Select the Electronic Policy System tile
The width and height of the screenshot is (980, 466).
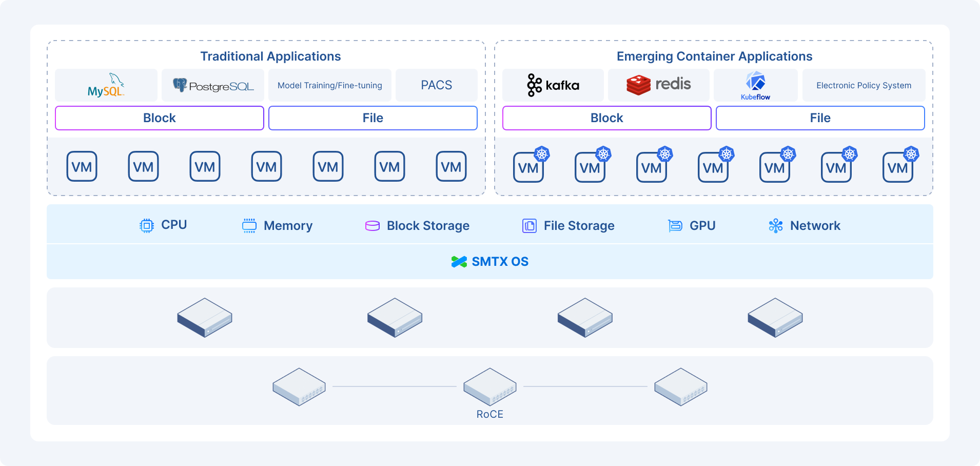[x=864, y=85]
